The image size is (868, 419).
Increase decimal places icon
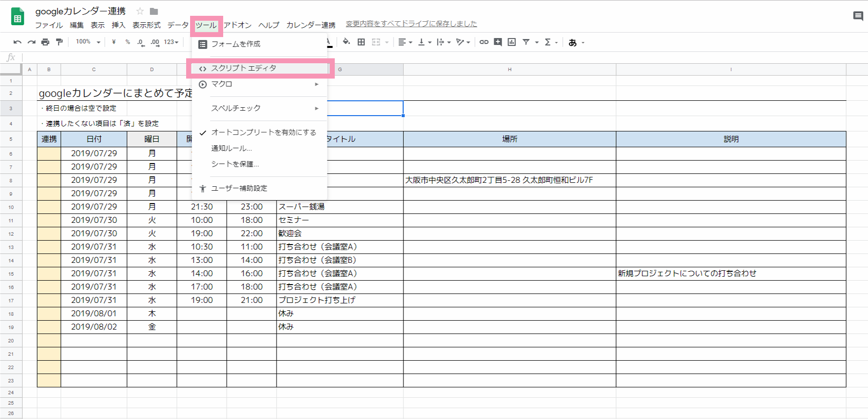[155, 42]
